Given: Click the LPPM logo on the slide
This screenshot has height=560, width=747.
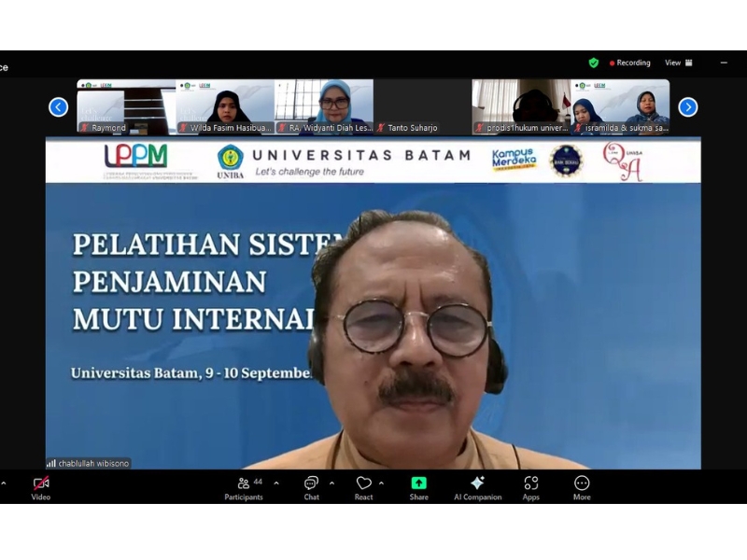Looking at the screenshot, I should coord(136,156).
